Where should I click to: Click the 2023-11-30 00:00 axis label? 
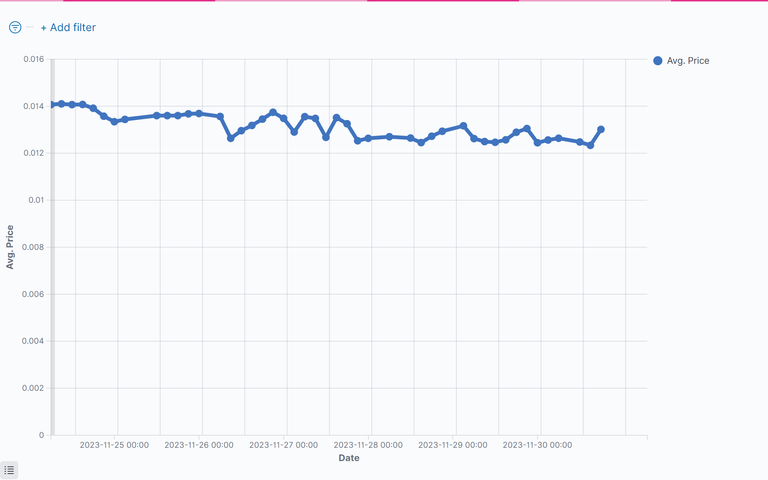coord(538,444)
